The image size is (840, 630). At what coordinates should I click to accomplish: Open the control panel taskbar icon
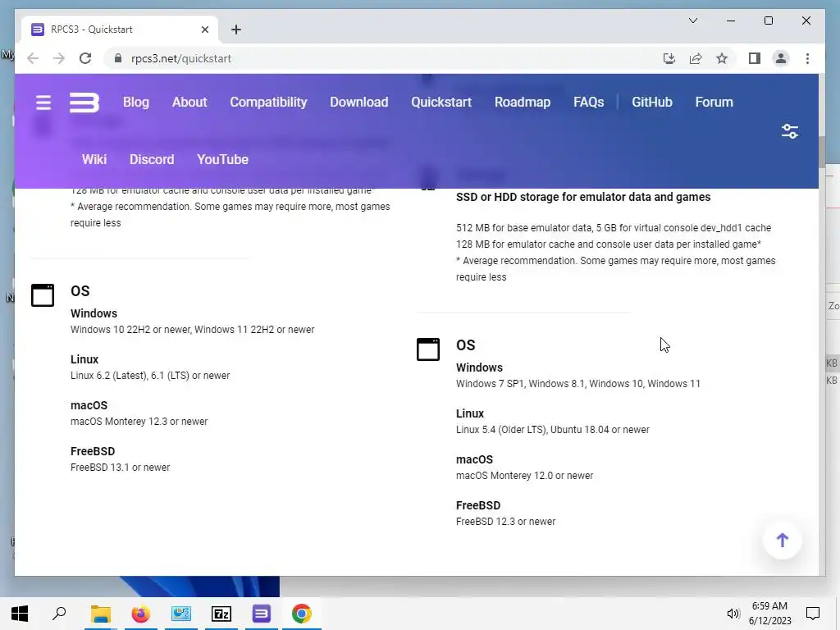click(181, 614)
